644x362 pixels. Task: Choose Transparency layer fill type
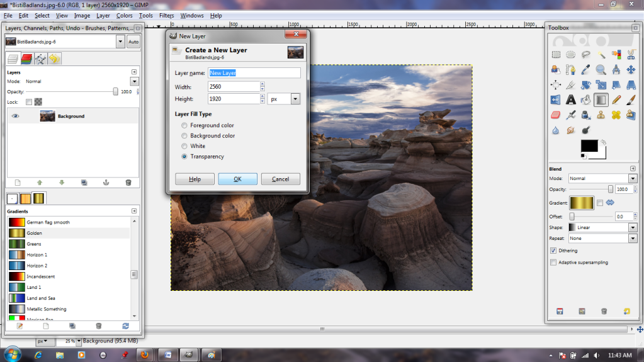point(184,157)
